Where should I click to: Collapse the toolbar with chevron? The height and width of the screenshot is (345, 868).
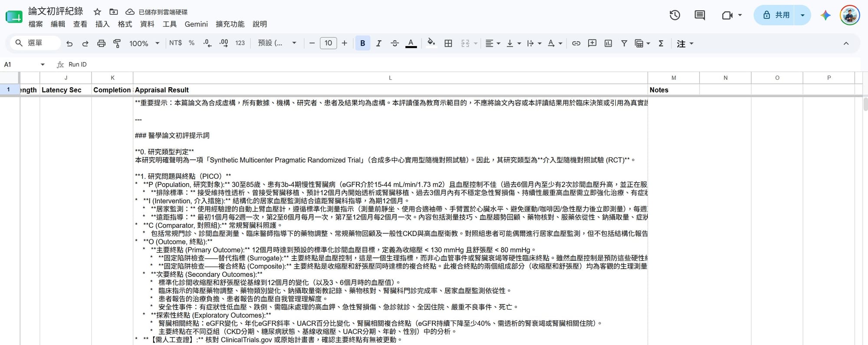[x=846, y=43]
